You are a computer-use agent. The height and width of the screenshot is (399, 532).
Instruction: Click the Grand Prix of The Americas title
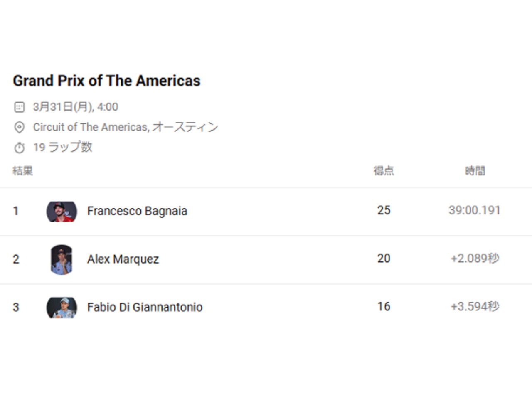(106, 81)
